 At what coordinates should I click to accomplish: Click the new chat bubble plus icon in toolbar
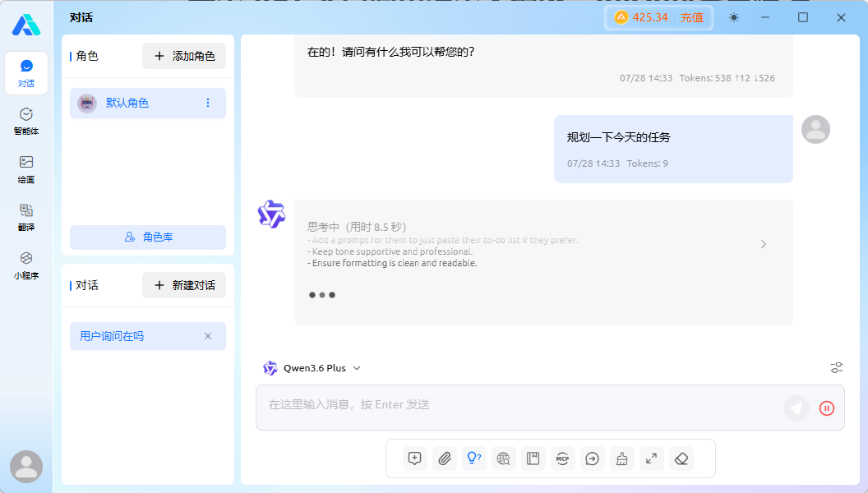pyautogui.click(x=414, y=458)
